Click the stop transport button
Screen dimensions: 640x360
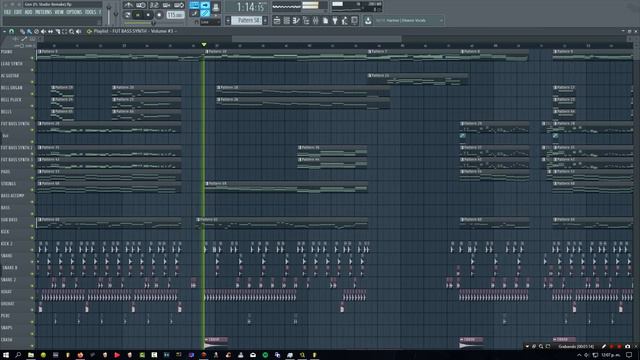(148, 15)
